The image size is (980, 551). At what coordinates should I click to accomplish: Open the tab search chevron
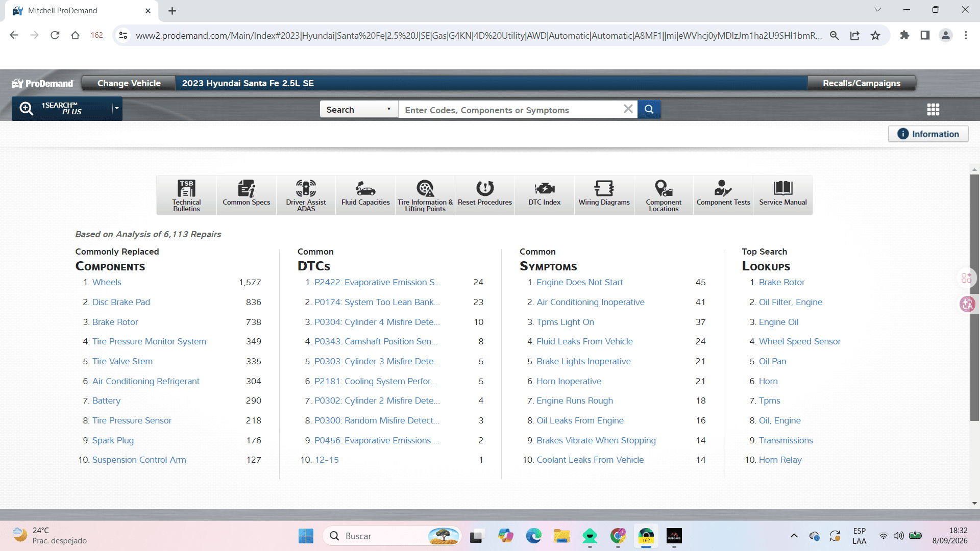(x=877, y=10)
